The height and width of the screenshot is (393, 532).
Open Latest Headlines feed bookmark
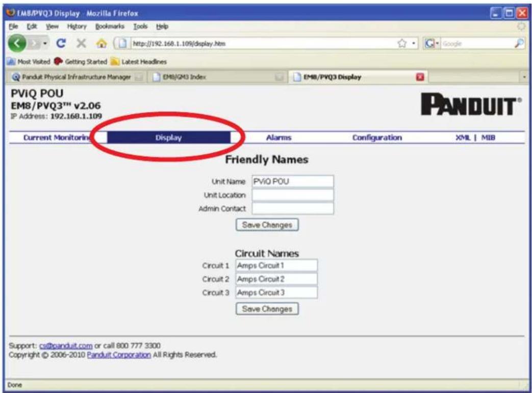coord(139,61)
